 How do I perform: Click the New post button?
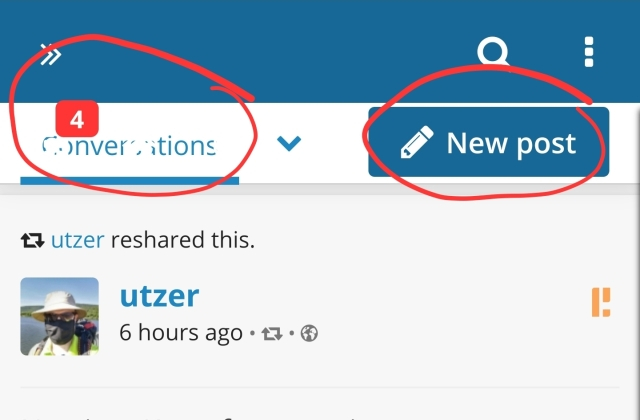click(x=489, y=142)
